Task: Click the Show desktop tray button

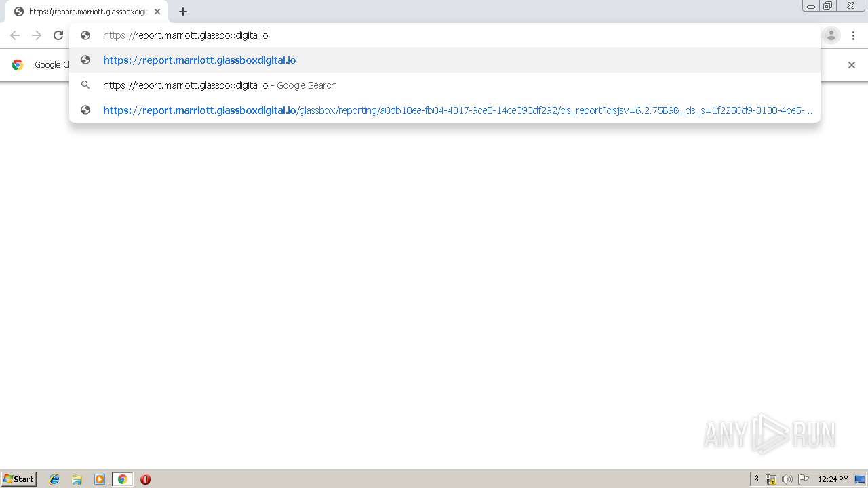Action: [x=861, y=479]
